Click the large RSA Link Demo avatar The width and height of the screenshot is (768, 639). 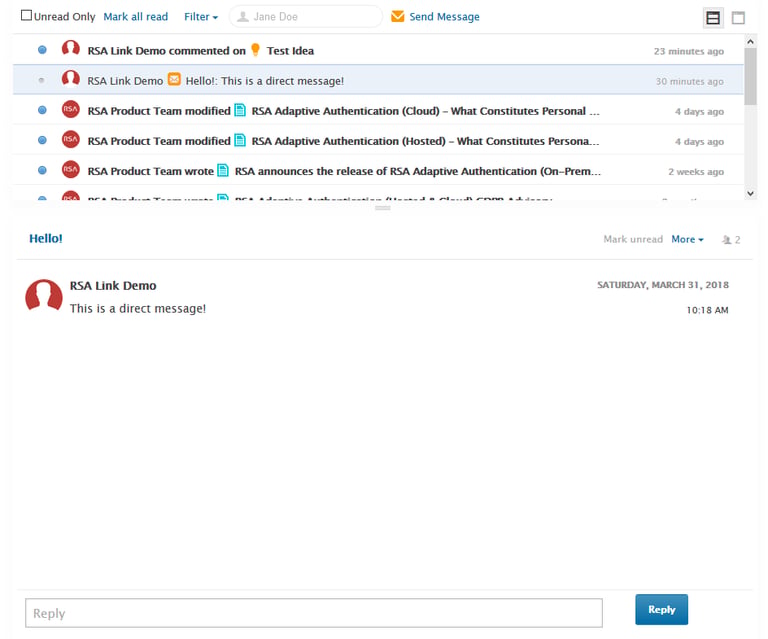coord(44,297)
